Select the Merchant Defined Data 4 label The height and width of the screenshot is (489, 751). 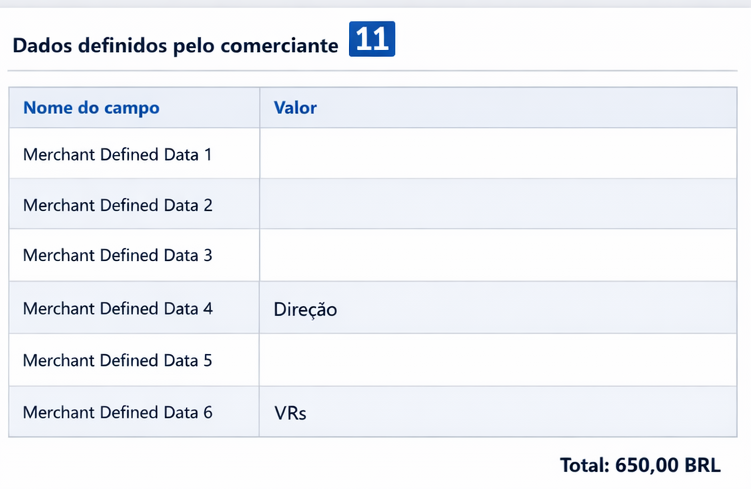pyautogui.click(x=117, y=308)
